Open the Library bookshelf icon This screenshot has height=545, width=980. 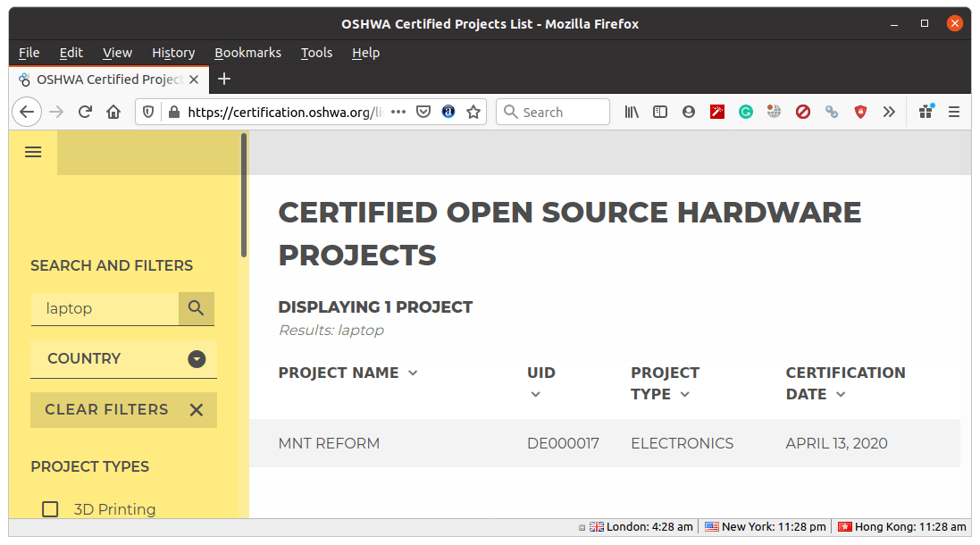(632, 112)
